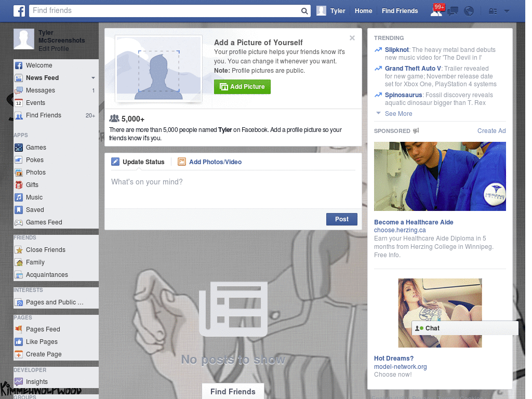This screenshot has width=532, height=399.
Task: Click the profile picture placeholder thumbnail
Action: [159, 69]
